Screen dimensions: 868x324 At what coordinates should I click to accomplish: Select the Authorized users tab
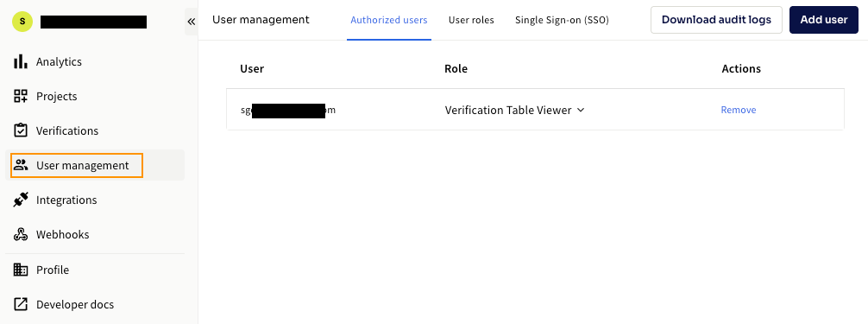click(389, 20)
